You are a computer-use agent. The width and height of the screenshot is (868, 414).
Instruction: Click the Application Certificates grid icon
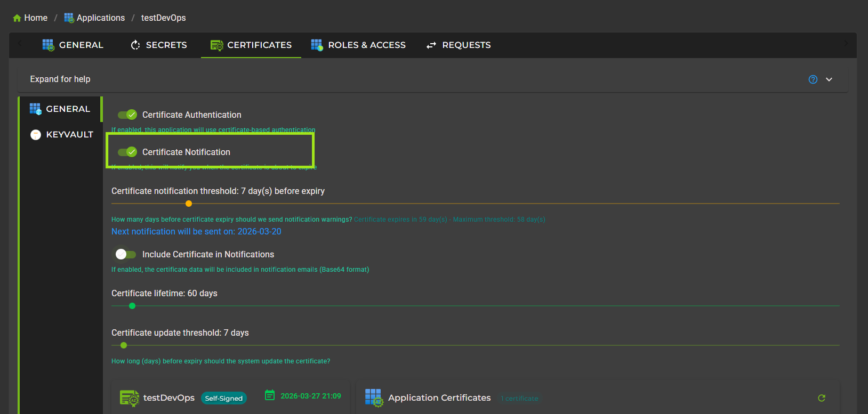tap(374, 398)
